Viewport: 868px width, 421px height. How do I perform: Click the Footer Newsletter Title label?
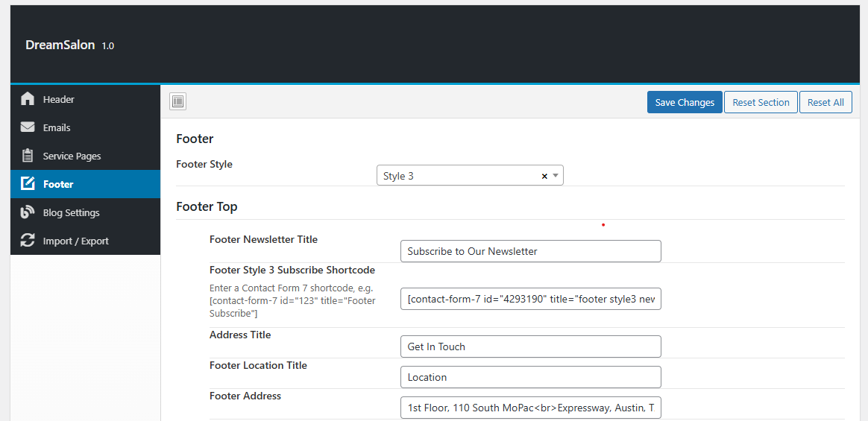tap(263, 239)
